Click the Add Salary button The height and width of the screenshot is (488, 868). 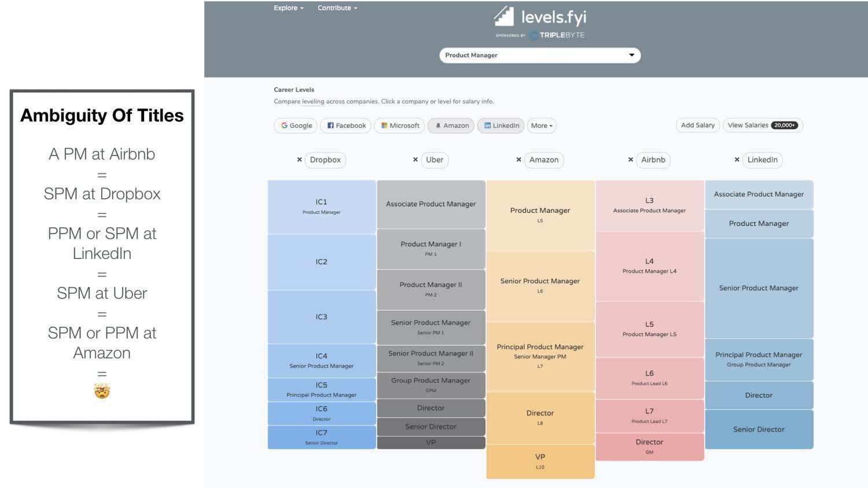(697, 125)
